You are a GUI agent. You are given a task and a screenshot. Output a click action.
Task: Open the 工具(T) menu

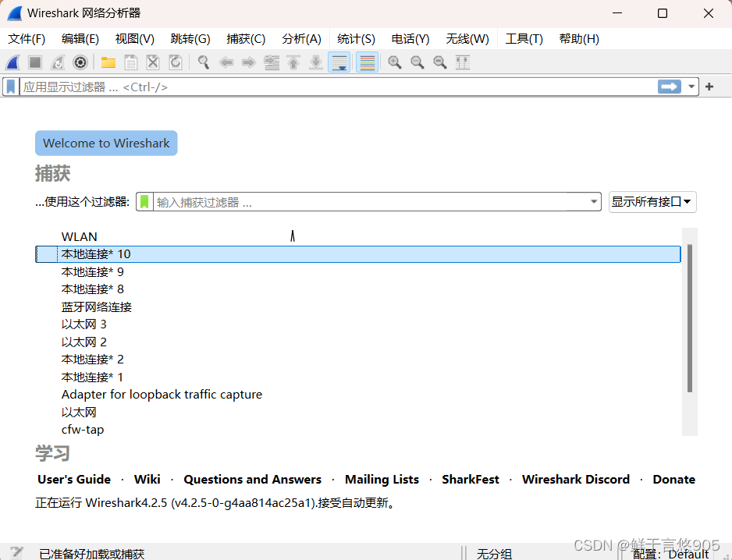point(524,39)
